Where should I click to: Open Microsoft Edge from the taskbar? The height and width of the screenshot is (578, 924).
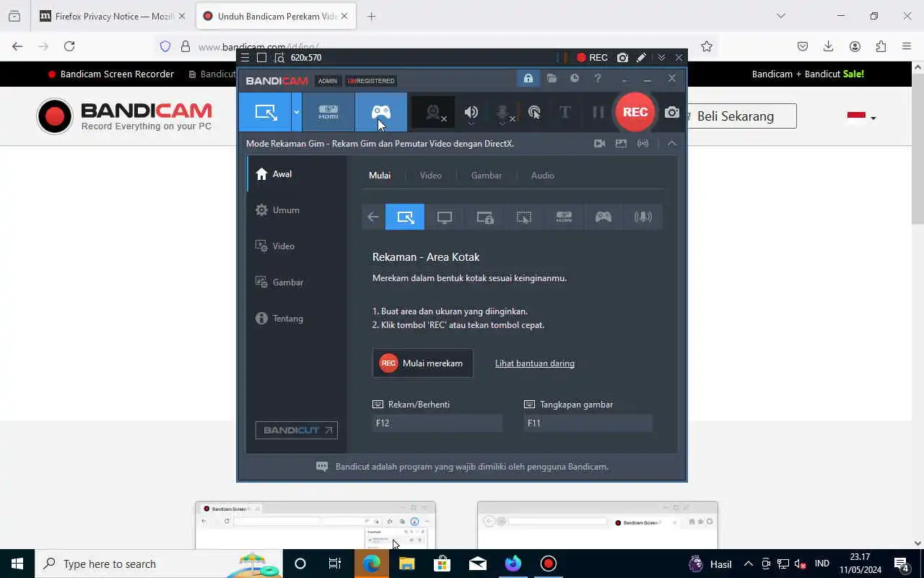(372, 564)
